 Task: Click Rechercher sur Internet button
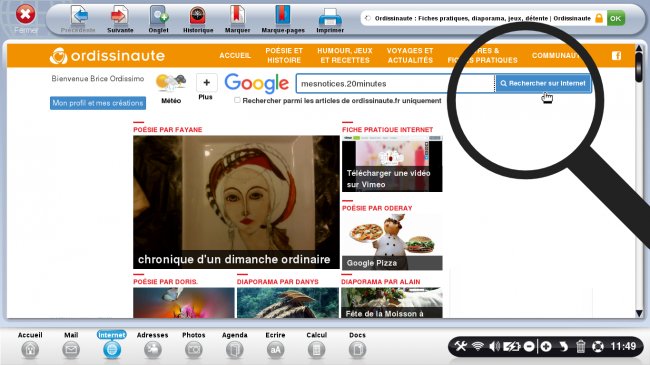tap(543, 83)
